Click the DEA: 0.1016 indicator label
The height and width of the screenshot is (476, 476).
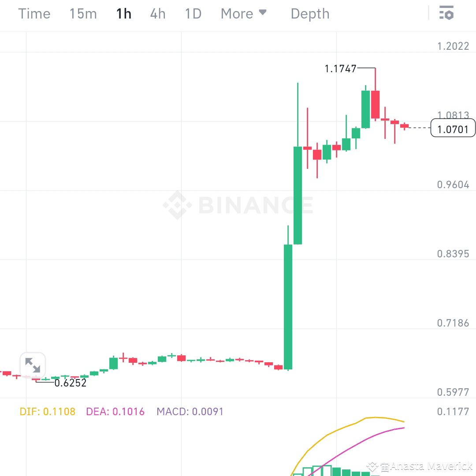click(x=115, y=411)
